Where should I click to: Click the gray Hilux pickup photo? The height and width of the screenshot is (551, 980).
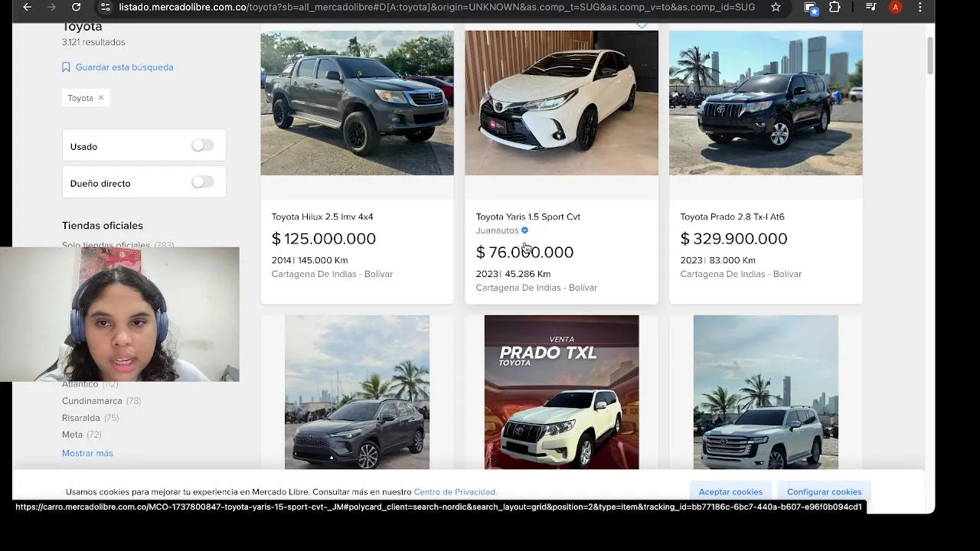click(x=357, y=103)
